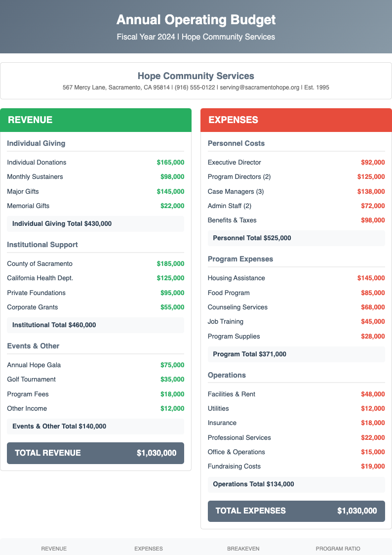The height and width of the screenshot is (555, 392).
Task: Click the Institutional Support subheading
Action: tap(42, 245)
